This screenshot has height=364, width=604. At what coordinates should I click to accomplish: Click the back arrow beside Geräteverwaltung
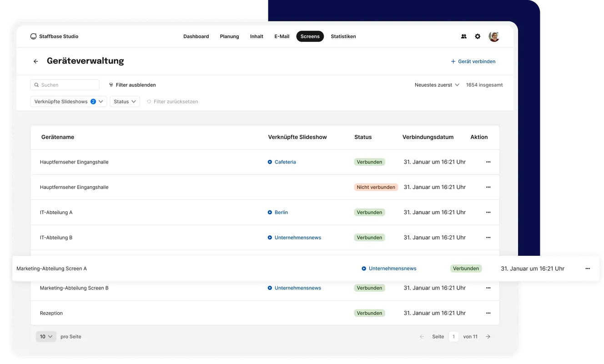click(35, 61)
